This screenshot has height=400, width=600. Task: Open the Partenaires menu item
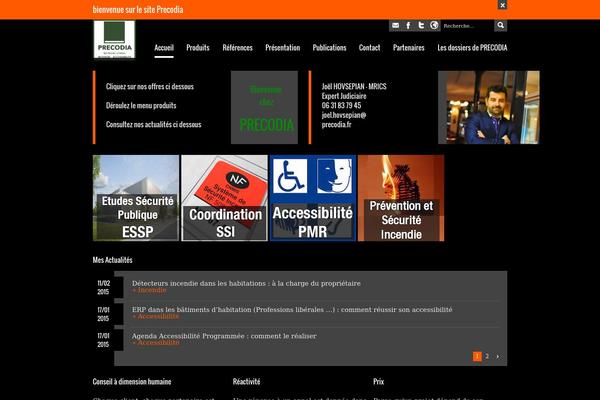[x=408, y=48]
